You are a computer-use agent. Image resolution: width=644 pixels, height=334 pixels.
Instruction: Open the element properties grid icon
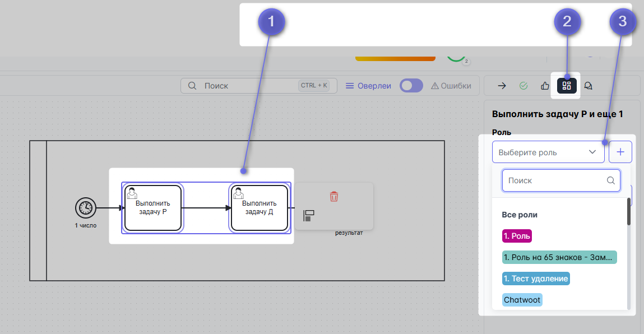(x=567, y=86)
